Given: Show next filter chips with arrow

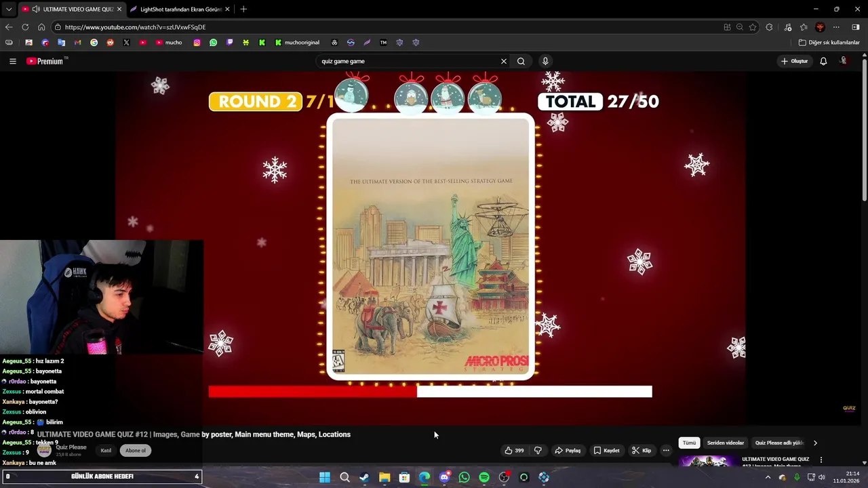Looking at the screenshot, I should click(x=815, y=443).
